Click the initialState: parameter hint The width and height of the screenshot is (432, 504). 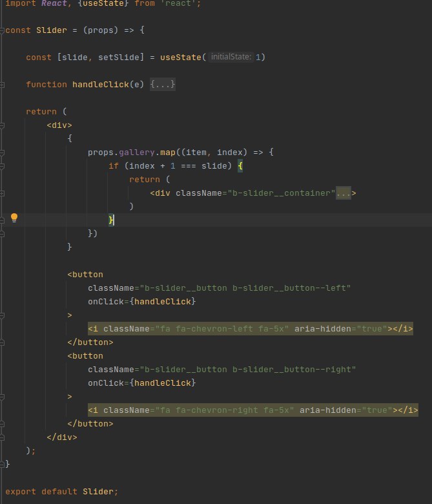point(231,57)
